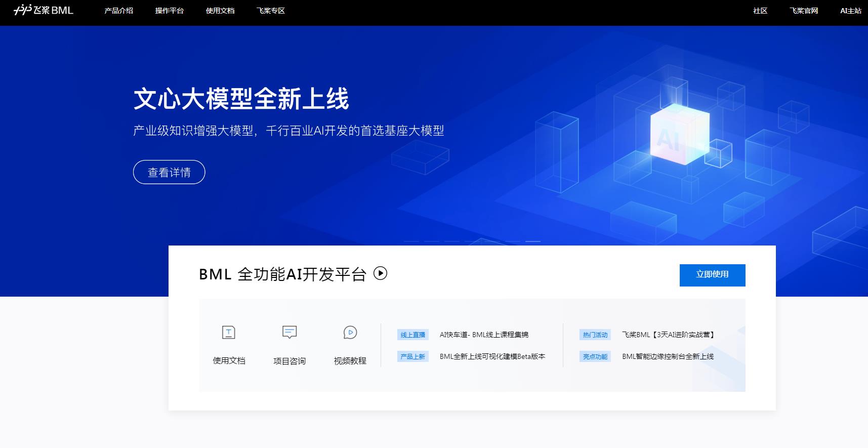Go to 社区 in the top bar
This screenshot has height=448, width=868.
760,11
